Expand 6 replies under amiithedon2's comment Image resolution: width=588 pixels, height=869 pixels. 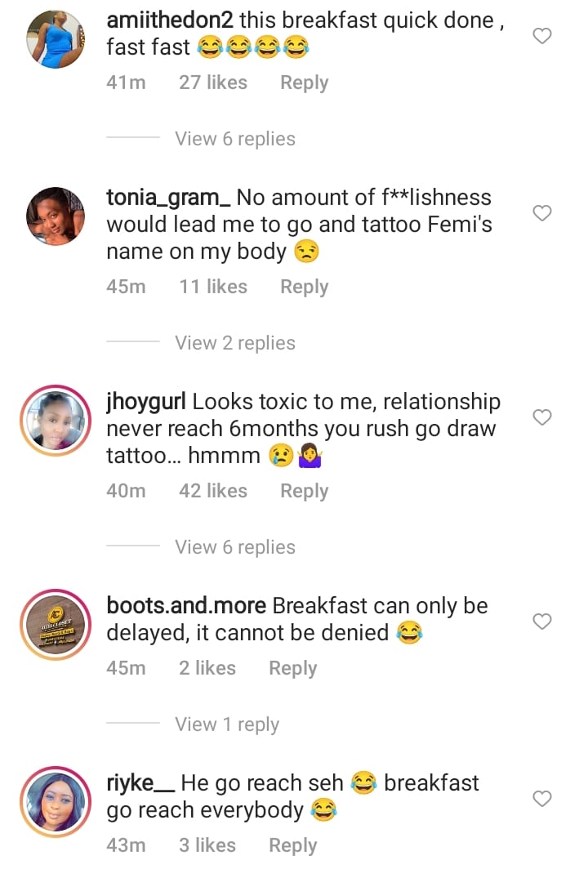tap(235, 139)
